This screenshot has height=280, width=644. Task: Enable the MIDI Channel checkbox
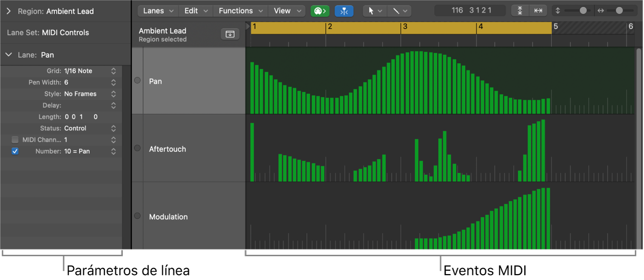tap(15, 140)
